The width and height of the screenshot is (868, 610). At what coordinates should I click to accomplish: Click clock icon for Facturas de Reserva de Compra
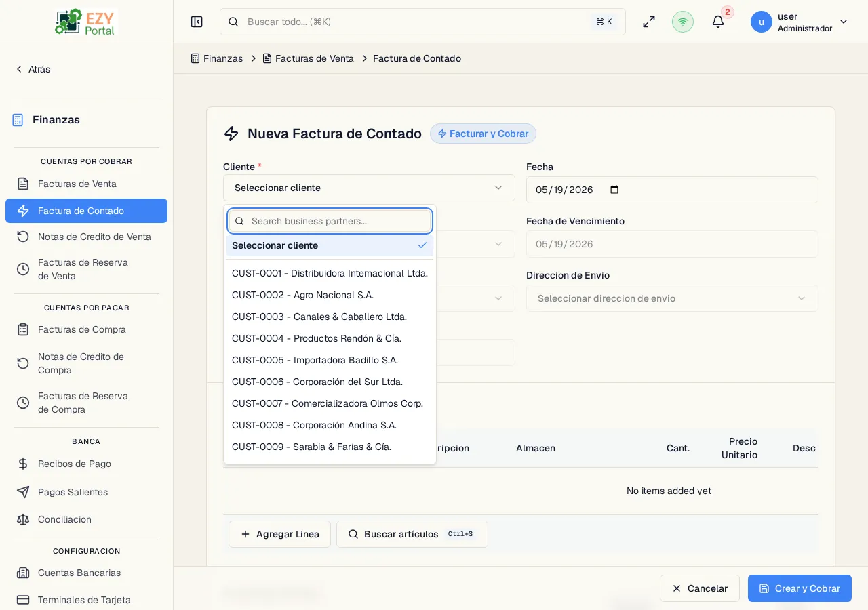[x=23, y=403]
